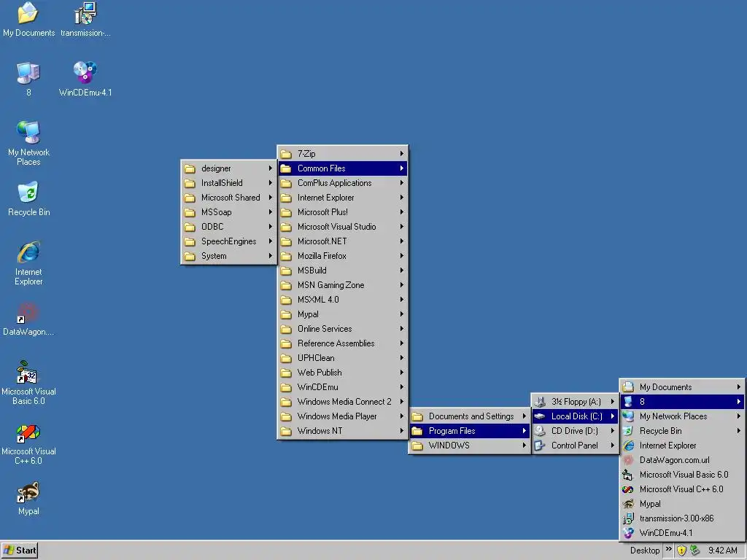The width and height of the screenshot is (747, 560).
Task: Click the CD Drive (D:) disc icon
Action: 540,431
